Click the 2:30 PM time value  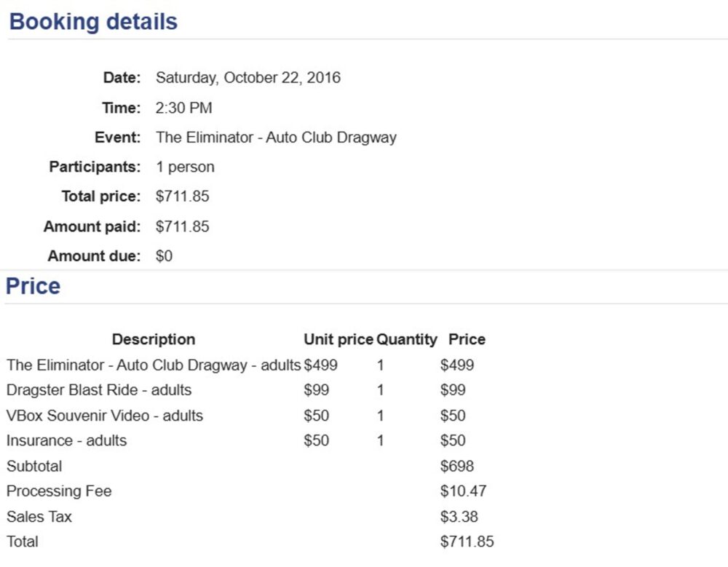(183, 108)
